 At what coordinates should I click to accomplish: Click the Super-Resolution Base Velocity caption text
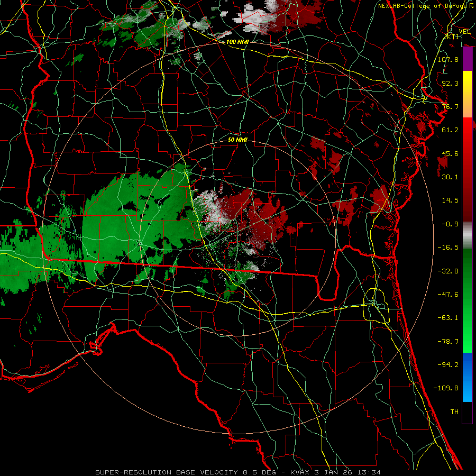pos(238,472)
